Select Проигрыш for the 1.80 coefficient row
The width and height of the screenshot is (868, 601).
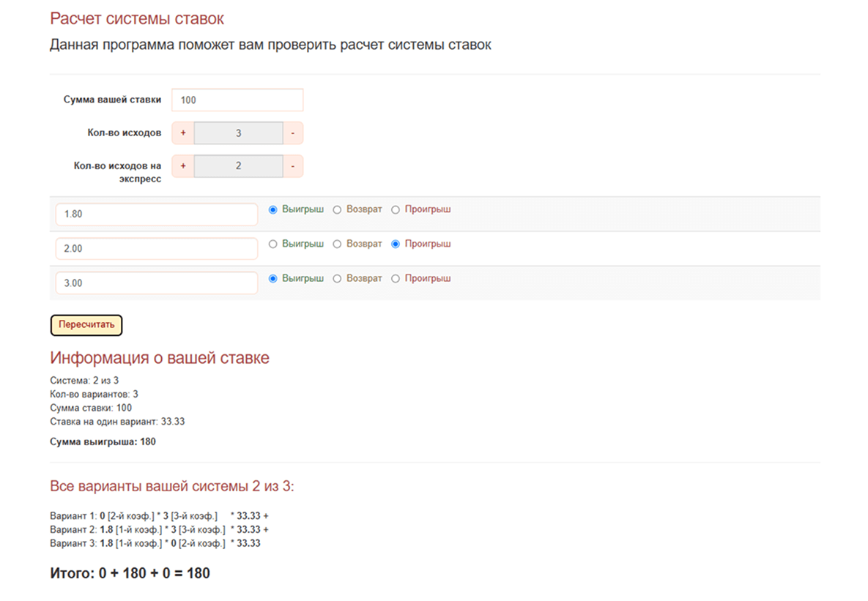[396, 209]
